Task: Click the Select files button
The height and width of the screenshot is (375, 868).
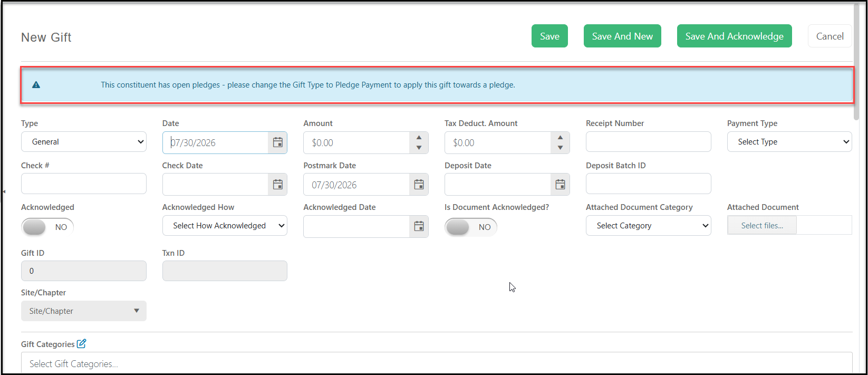Action: click(762, 226)
